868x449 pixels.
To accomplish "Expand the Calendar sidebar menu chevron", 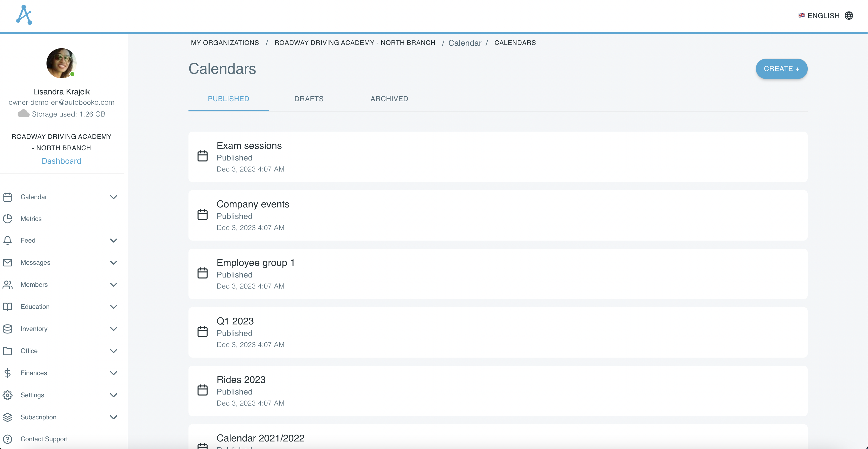I will tap(114, 197).
